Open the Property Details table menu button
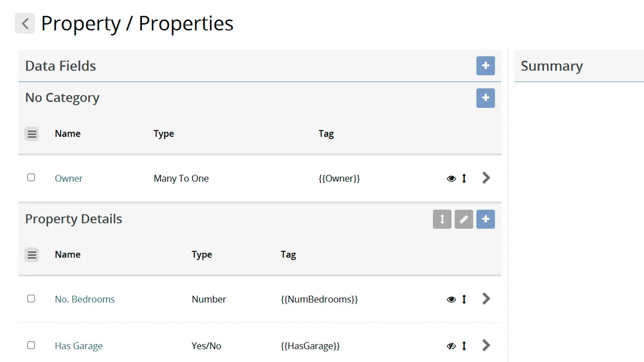This screenshot has height=362, width=644. [32, 255]
